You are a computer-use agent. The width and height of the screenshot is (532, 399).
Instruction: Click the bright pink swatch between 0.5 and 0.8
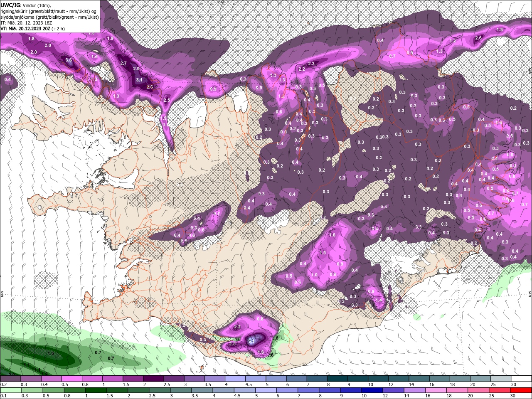(71, 379)
